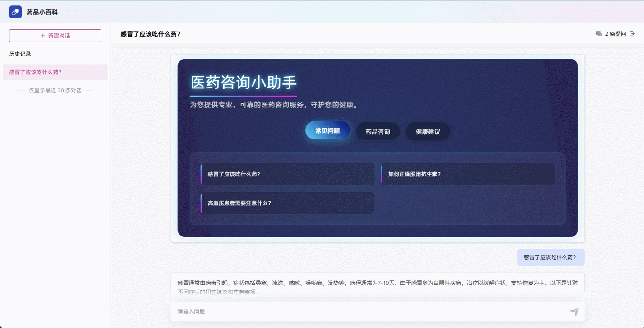Switch to the 药品咨询 tab

[377, 132]
